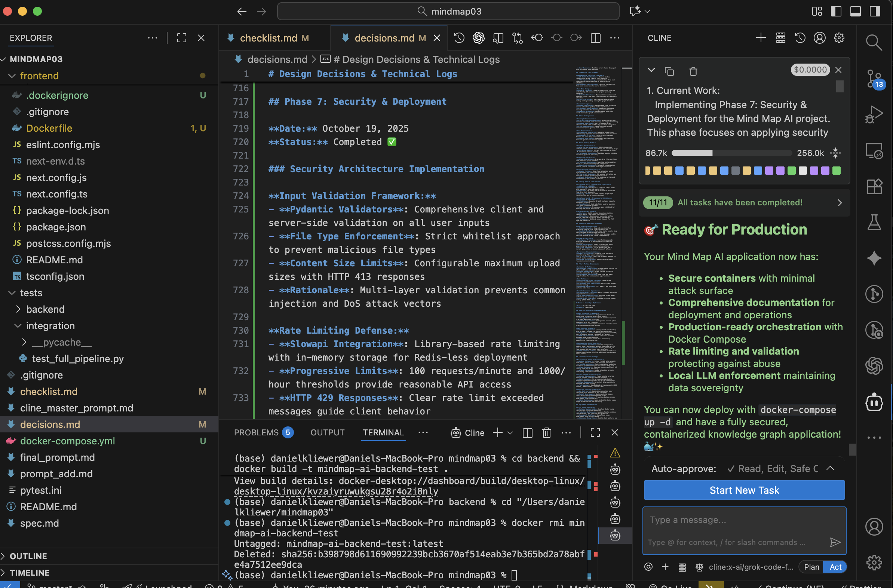
Task: Click the Cline history icon
Action: click(800, 38)
